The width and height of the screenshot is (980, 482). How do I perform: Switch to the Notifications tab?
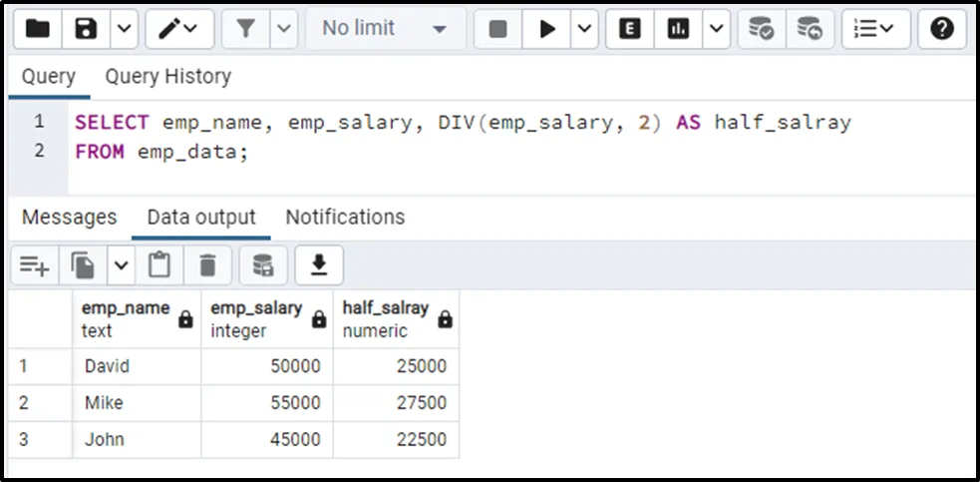pyautogui.click(x=345, y=217)
